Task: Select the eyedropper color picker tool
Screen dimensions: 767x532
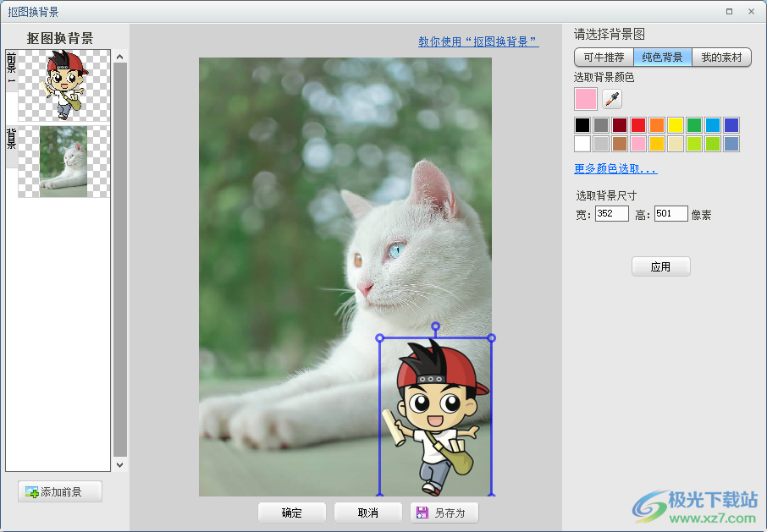Action: (612, 99)
